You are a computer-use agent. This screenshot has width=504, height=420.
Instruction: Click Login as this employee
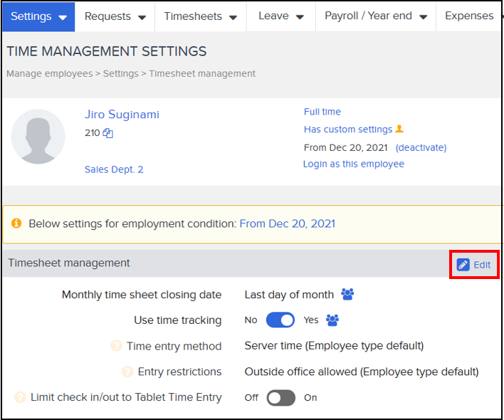[354, 164]
